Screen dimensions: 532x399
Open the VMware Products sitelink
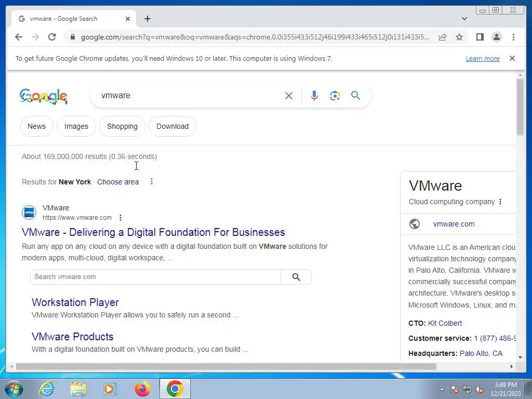coord(73,337)
